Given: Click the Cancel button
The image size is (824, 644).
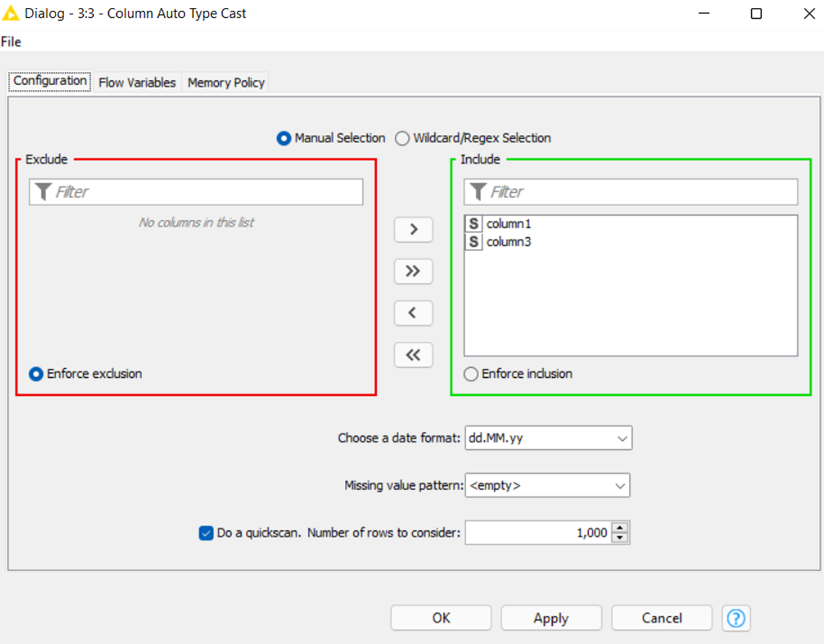Looking at the screenshot, I should tap(661, 617).
